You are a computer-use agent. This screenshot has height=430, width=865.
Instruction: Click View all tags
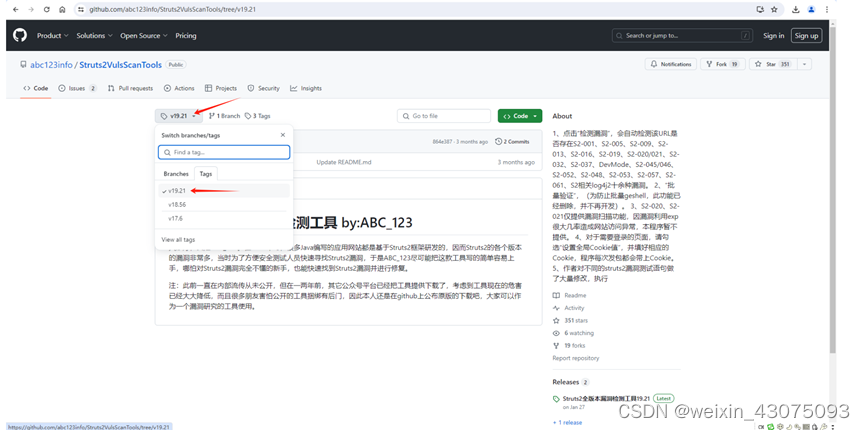[178, 240]
